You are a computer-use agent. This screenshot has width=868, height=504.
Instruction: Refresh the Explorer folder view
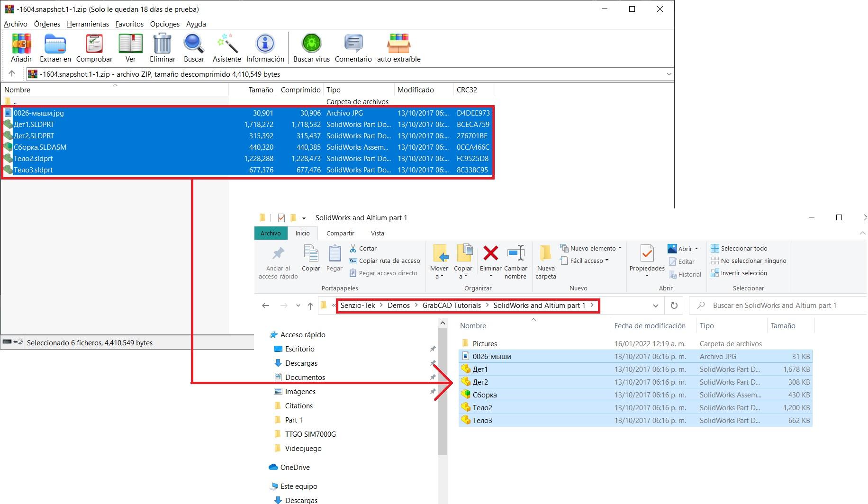click(x=674, y=306)
